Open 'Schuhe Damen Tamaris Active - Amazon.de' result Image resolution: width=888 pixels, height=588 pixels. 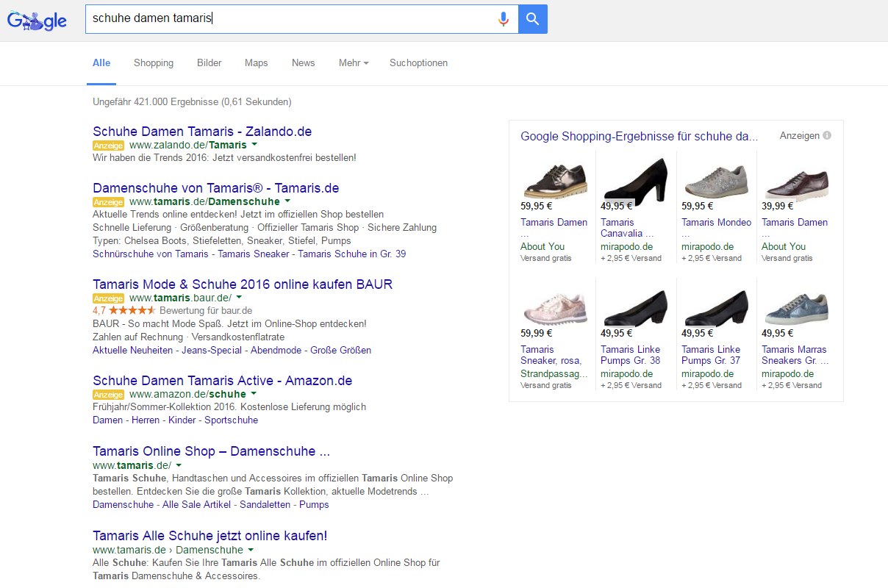click(x=223, y=381)
